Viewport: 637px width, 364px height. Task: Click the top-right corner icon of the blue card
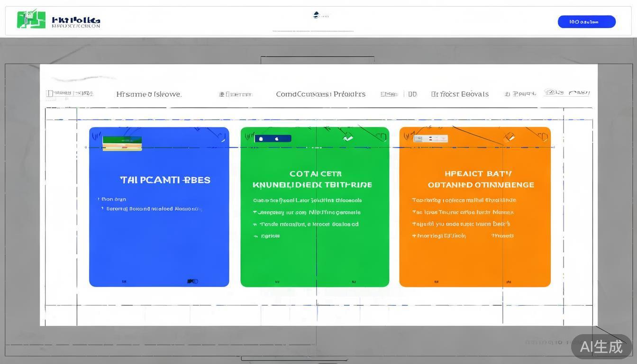click(x=222, y=138)
